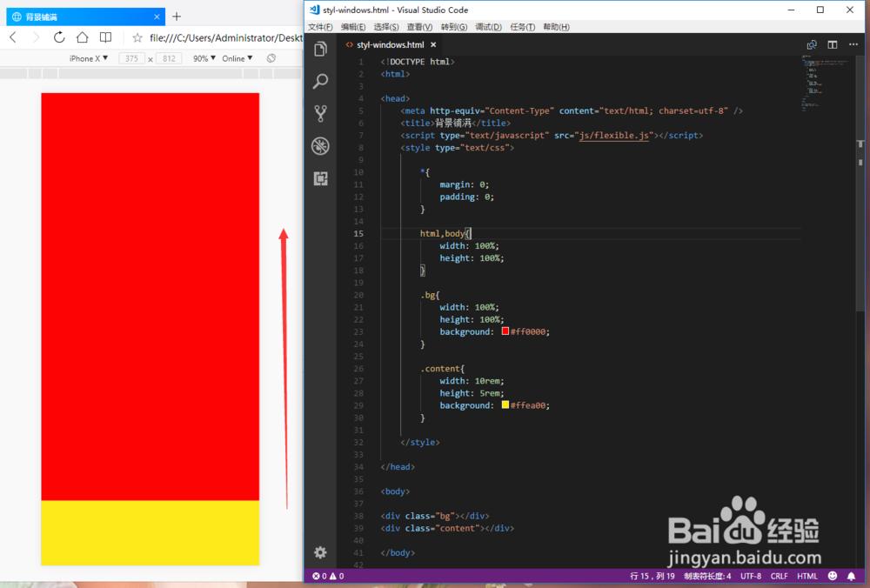Close the styl-windows.html editor tab

pos(433,45)
